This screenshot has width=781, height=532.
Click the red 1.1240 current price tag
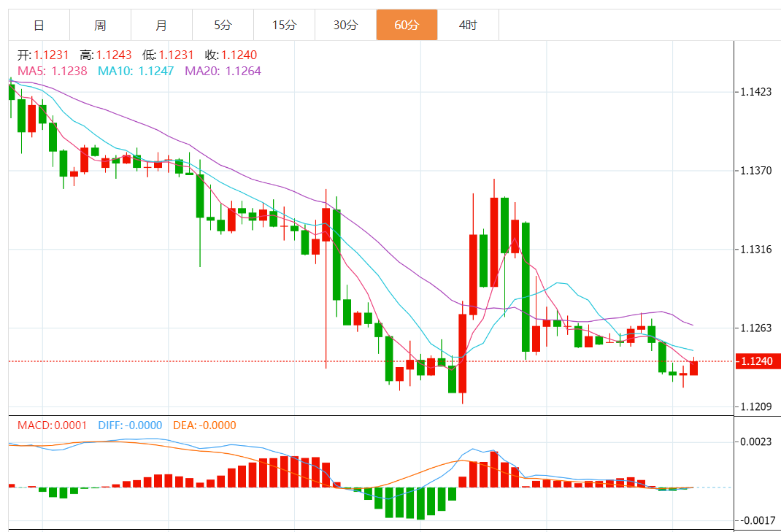point(757,361)
